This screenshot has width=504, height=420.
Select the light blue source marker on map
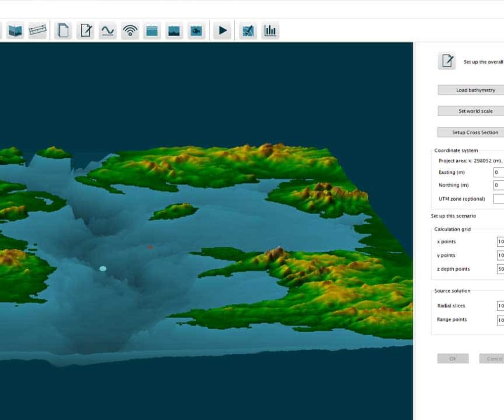(103, 268)
